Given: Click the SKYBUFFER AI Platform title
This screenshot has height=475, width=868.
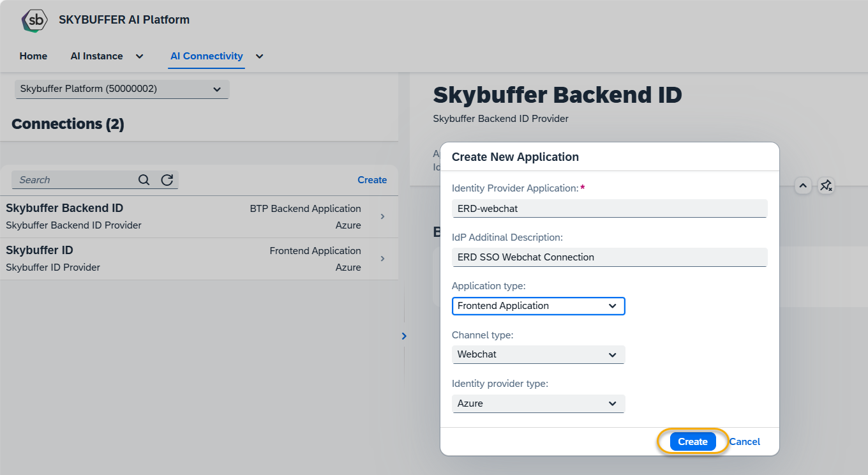Looking at the screenshot, I should [124, 20].
